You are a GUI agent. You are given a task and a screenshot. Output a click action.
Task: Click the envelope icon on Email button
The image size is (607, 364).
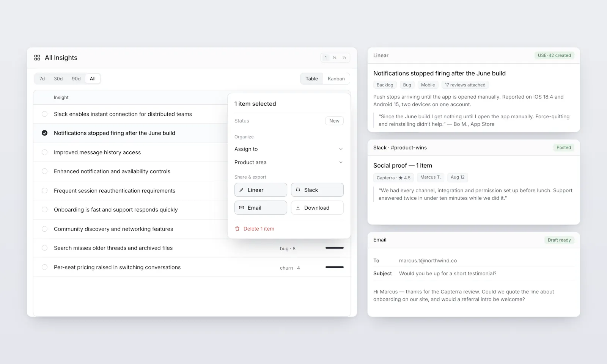[241, 208]
